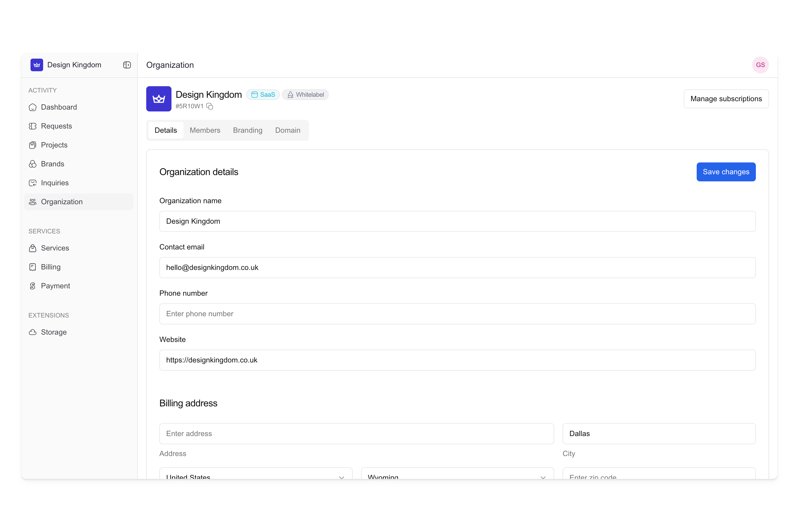Screen dimensions: 799x532
Task: Switch to the Branding tab
Action: [247, 130]
